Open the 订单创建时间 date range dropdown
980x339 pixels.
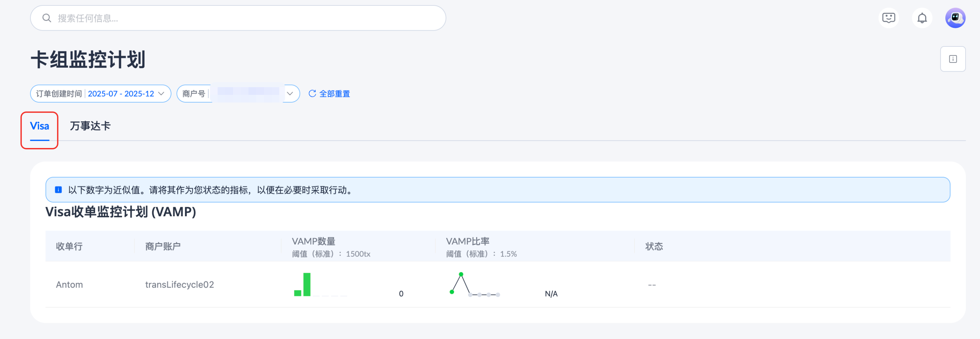pos(100,93)
